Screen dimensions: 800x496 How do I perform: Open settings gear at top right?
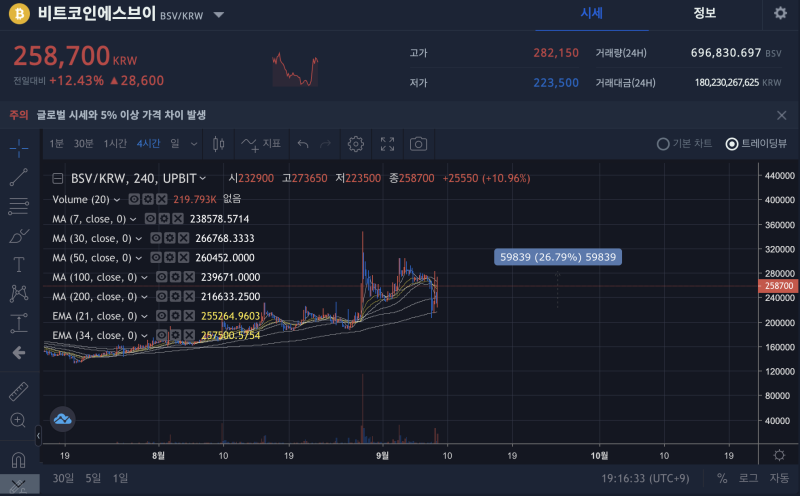pos(780,13)
